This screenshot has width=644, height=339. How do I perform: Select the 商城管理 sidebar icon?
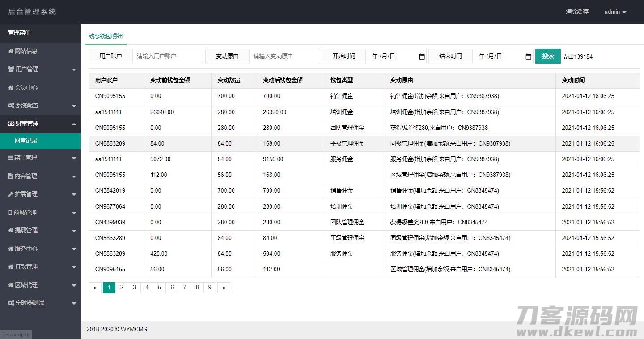pos(11,212)
